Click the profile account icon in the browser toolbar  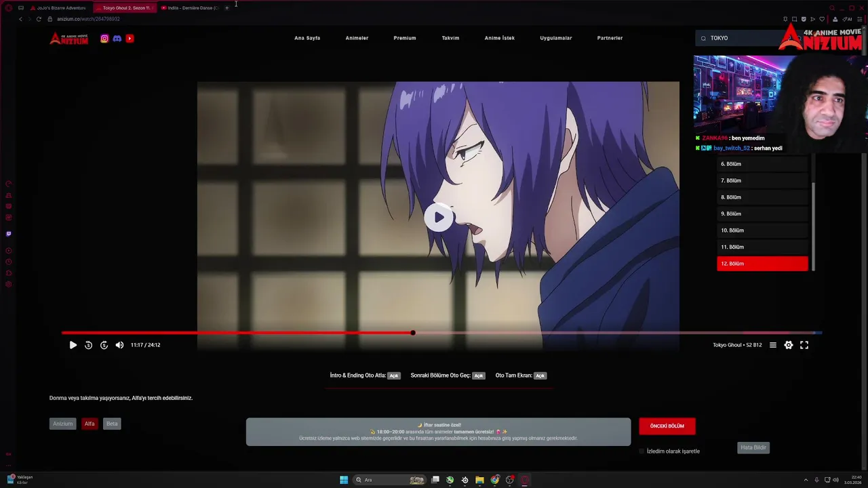835,19
